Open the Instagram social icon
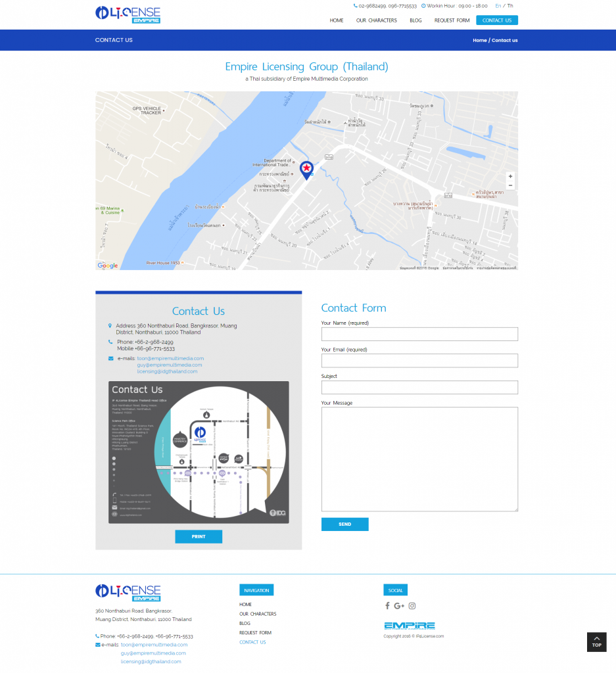This screenshot has height=673, width=616. click(412, 606)
